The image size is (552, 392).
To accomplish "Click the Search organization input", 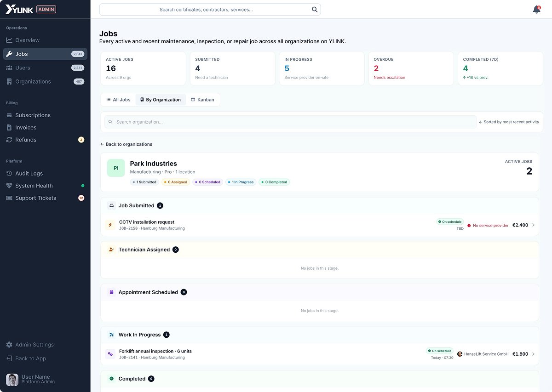I will pos(290,122).
